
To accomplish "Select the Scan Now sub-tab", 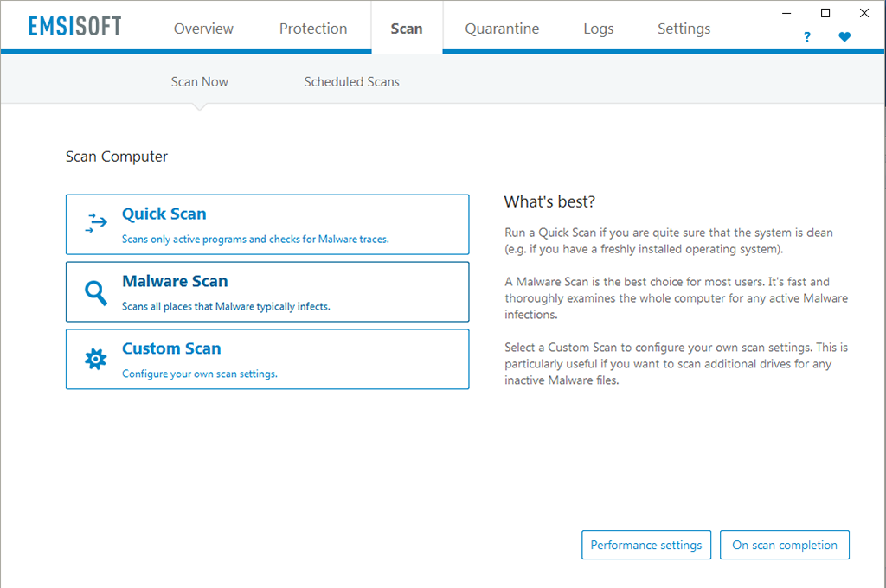I will 200,81.
